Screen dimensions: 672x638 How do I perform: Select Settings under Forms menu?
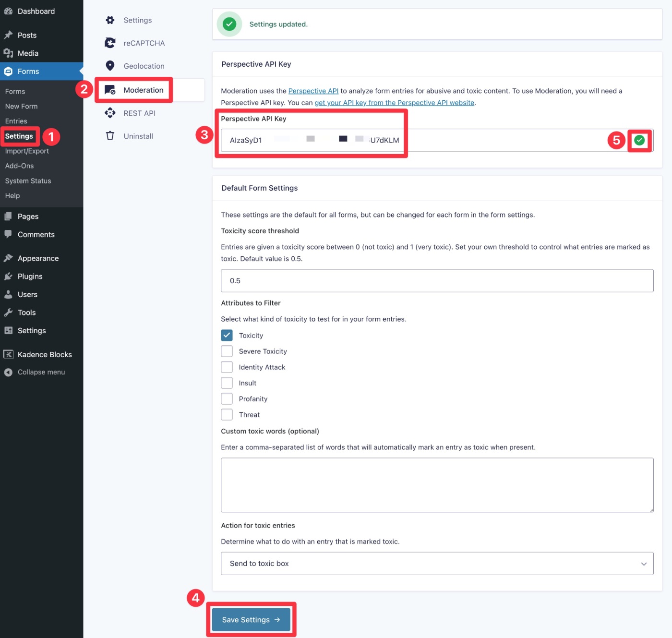pyautogui.click(x=19, y=136)
